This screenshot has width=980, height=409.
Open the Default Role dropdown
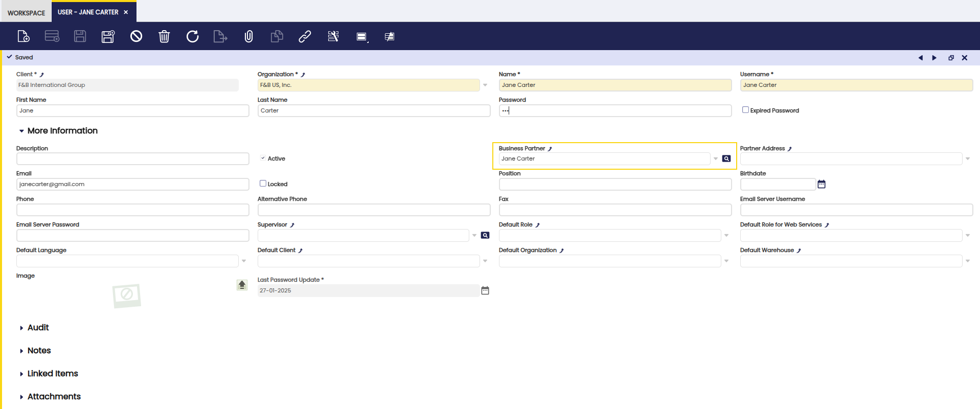[726, 236]
